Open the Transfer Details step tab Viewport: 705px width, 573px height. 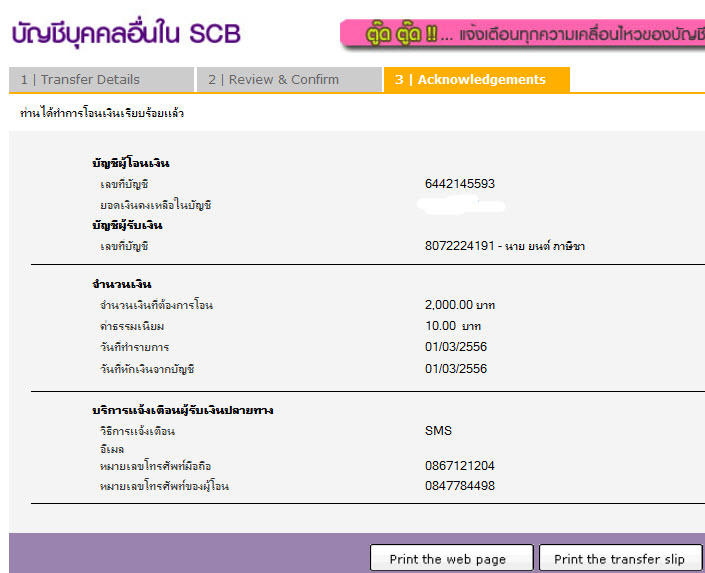point(102,80)
